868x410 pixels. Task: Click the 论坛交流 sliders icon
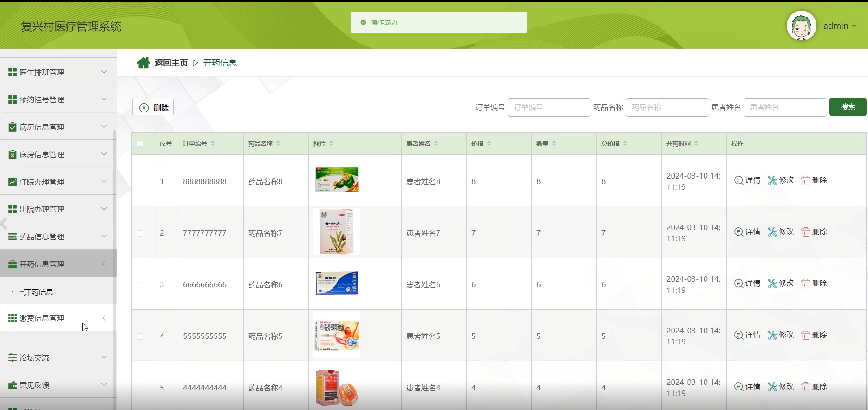click(13, 357)
